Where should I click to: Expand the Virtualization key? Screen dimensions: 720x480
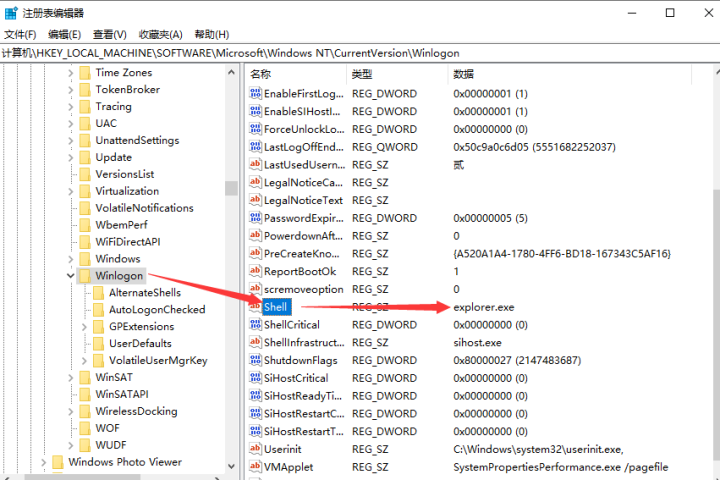(70, 191)
